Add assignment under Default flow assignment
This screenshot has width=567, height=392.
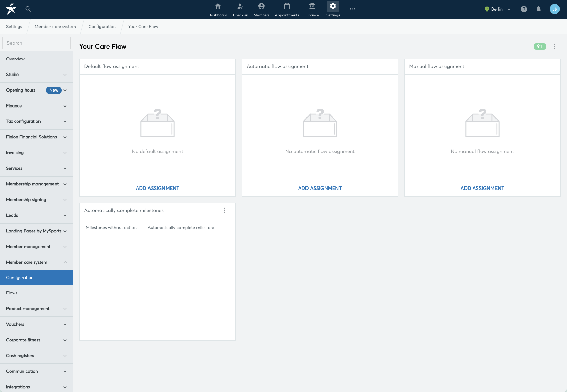(x=157, y=188)
